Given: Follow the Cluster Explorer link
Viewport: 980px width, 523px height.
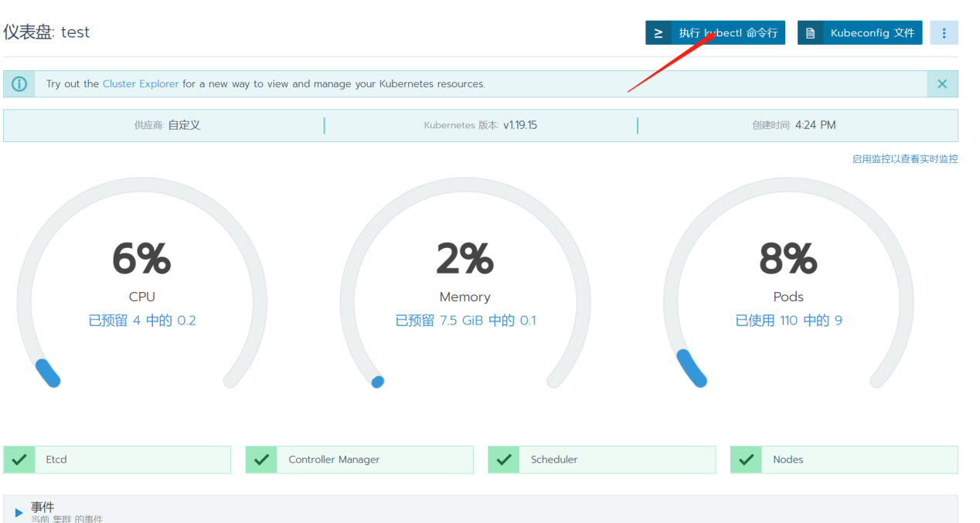Looking at the screenshot, I should tap(141, 84).
